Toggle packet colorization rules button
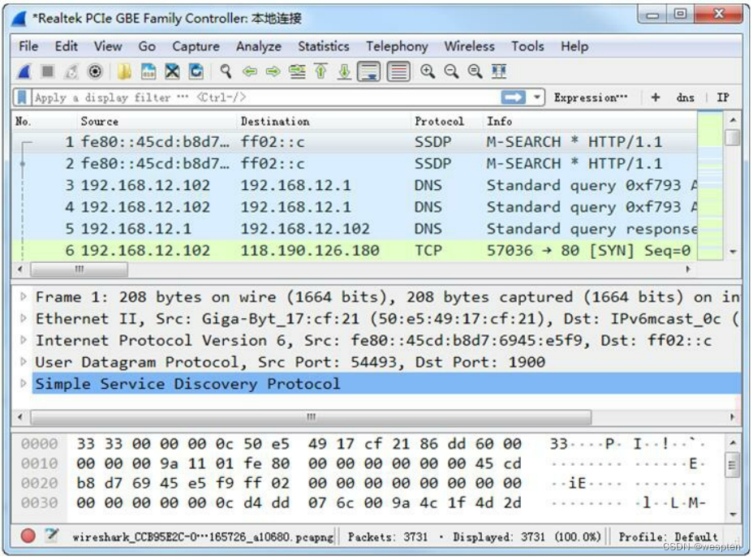The height and width of the screenshot is (560, 753). 398,72
